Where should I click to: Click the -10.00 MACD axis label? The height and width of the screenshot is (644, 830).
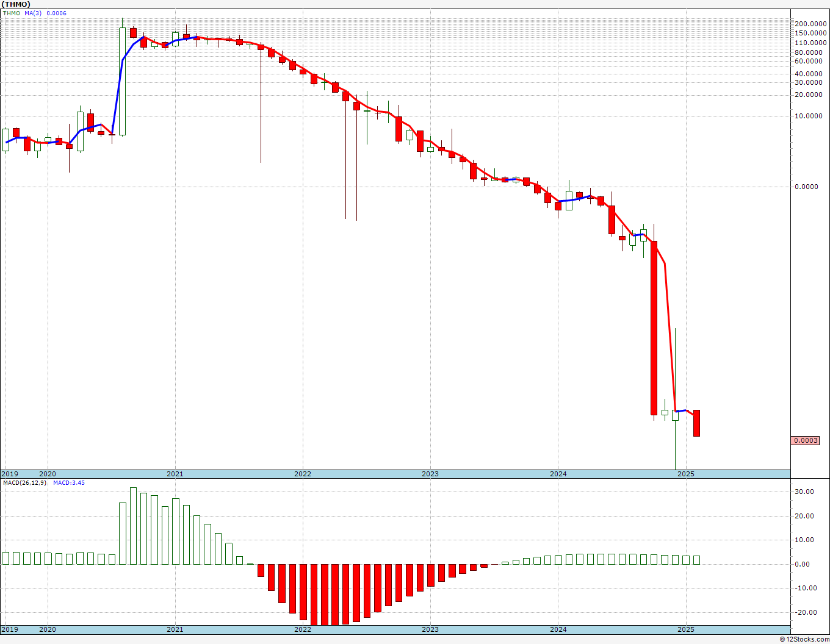tap(804, 588)
